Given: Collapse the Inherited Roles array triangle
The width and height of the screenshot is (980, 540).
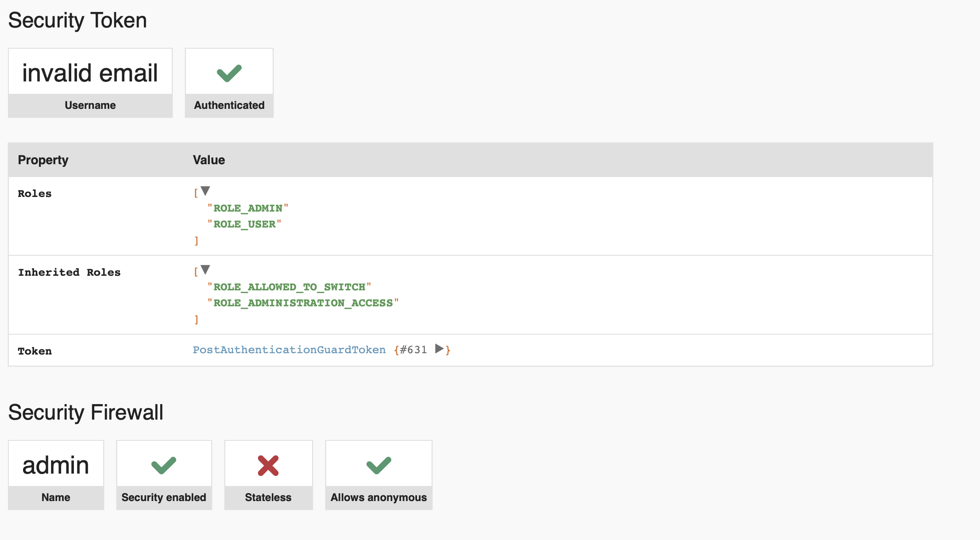Looking at the screenshot, I should coord(205,269).
